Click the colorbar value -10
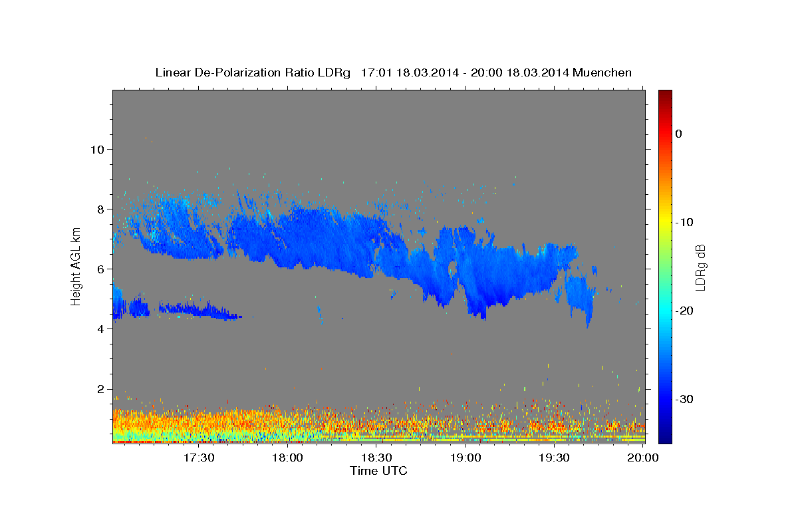Screen dimensions: 798x532 tap(684, 222)
